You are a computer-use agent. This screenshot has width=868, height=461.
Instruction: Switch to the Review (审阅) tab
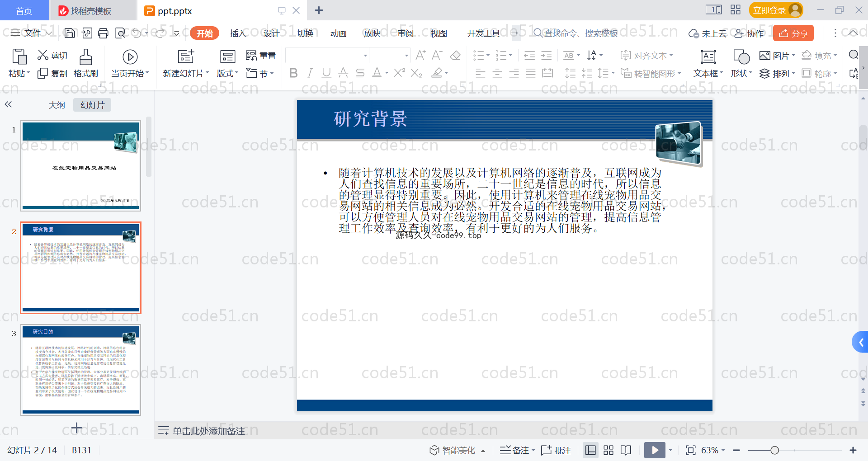pos(406,33)
